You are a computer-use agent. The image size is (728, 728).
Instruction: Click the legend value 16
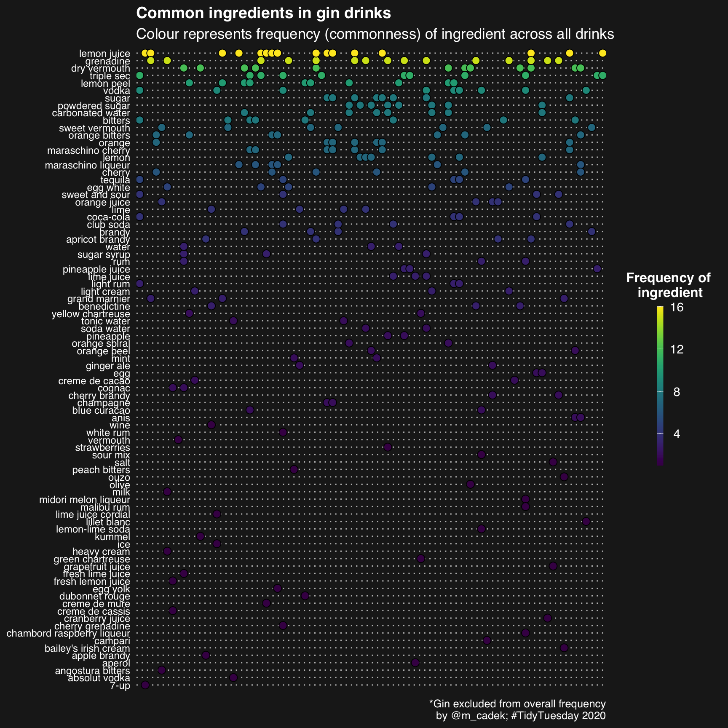pyautogui.click(x=676, y=308)
